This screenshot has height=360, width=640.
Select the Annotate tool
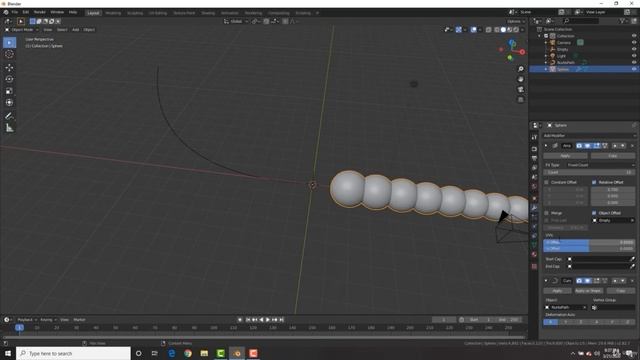click(x=9, y=116)
